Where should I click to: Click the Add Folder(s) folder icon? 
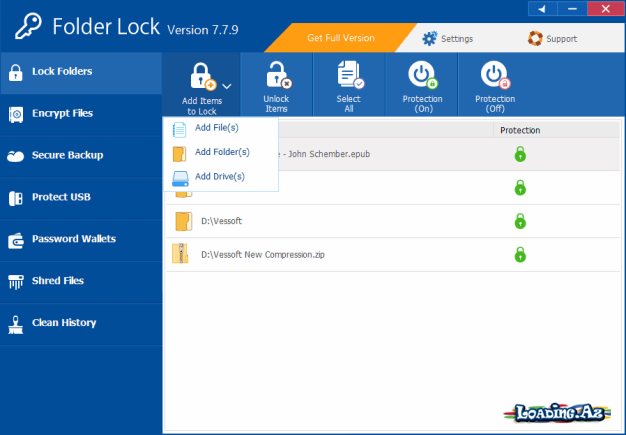tap(179, 154)
